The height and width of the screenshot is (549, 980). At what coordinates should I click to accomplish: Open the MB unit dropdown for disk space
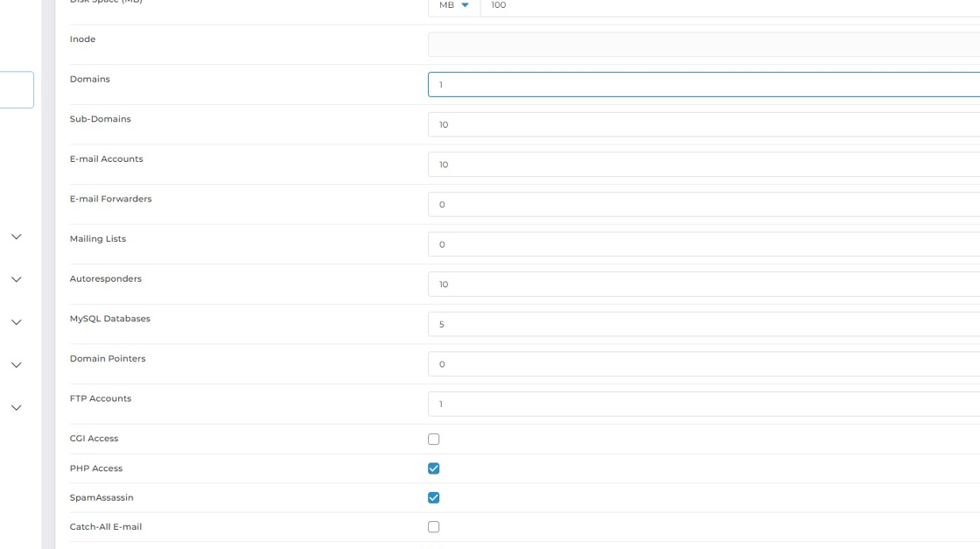pos(453,6)
